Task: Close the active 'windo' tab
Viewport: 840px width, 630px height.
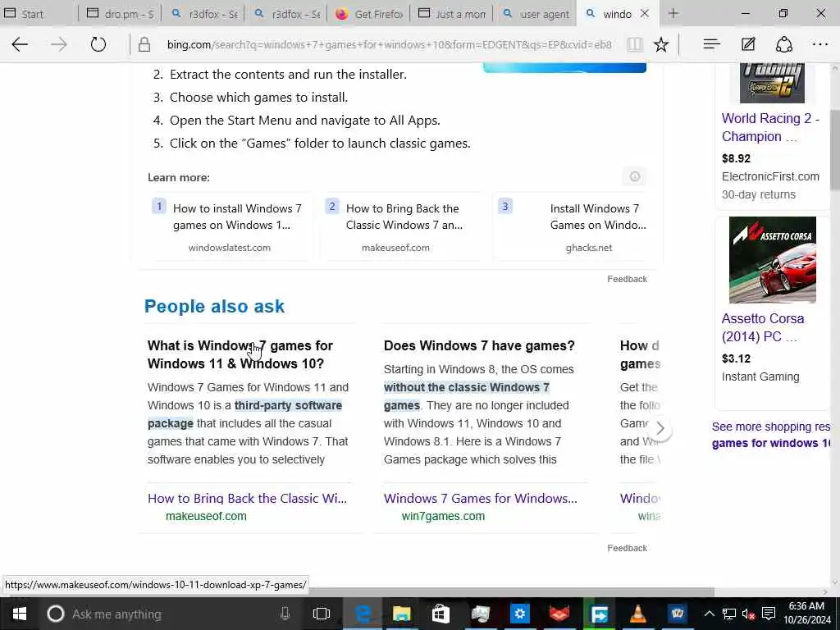Action: point(645,13)
